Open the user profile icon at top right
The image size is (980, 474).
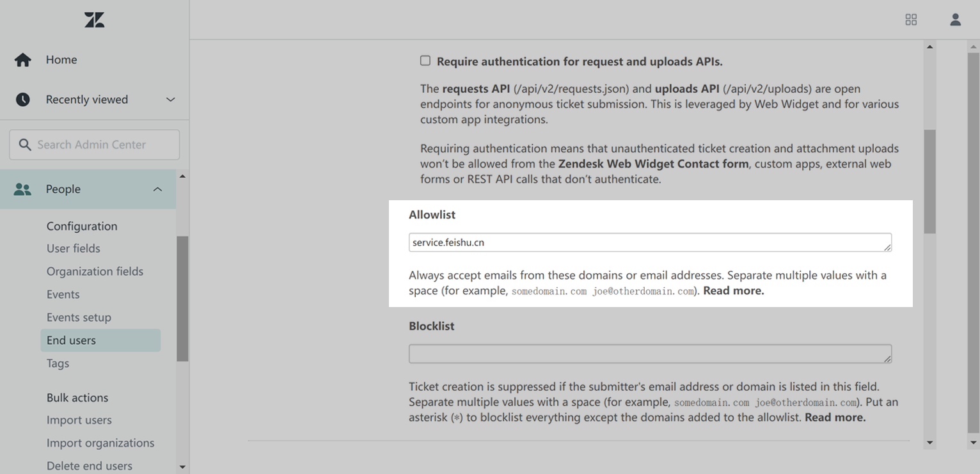click(x=955, y=20)
